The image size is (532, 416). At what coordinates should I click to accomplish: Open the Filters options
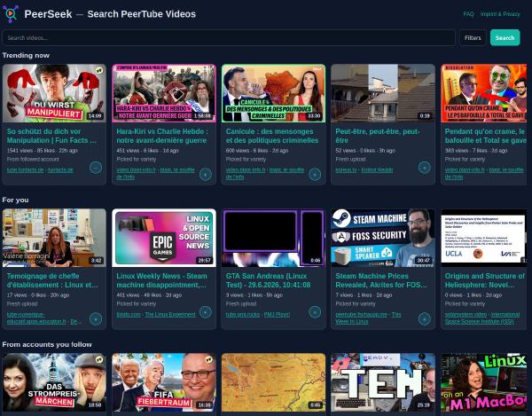point(473,37)
